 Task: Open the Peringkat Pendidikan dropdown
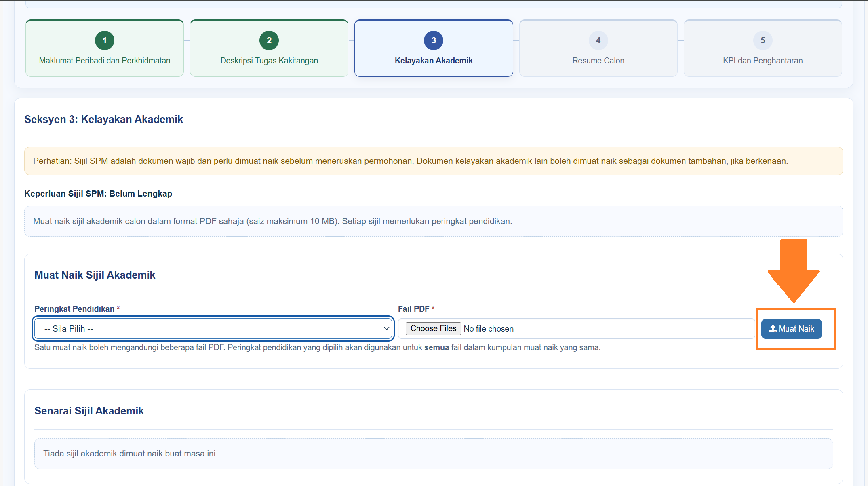213,328
